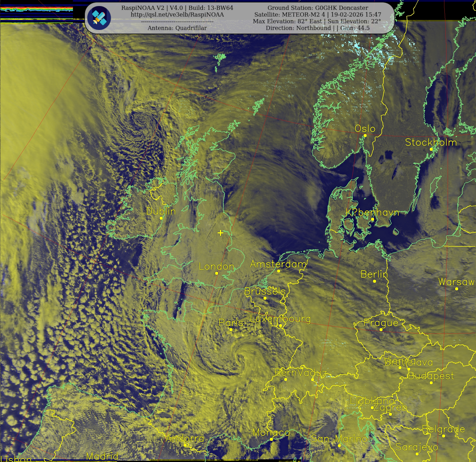Click the 'Ground Station: G0GHK Doncaster' text
This screenshot has height=462, width=476.
coord(318,8)
